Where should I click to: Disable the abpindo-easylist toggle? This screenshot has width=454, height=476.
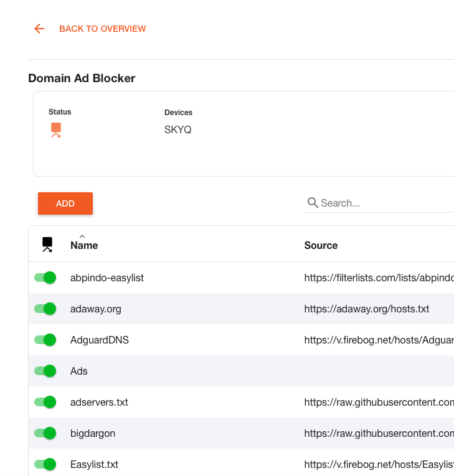click(45, 278)
